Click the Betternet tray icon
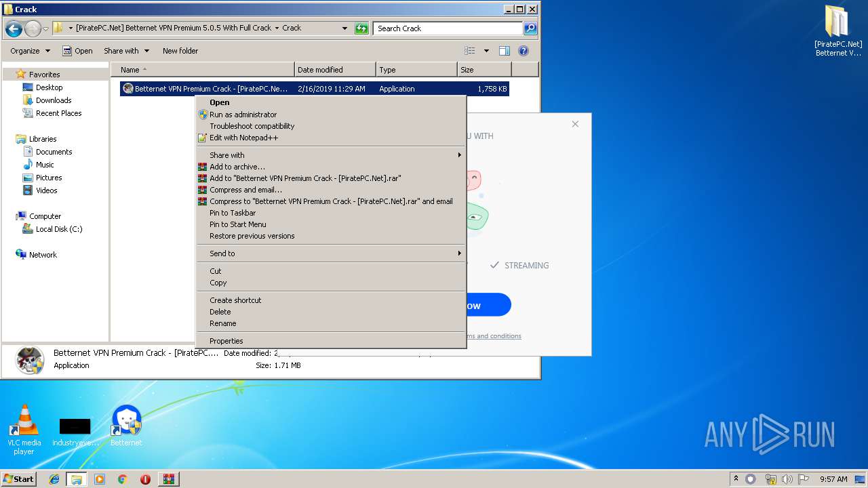This screenshot has width=868, height=488. pyautogui.click(x=751, y=479)
